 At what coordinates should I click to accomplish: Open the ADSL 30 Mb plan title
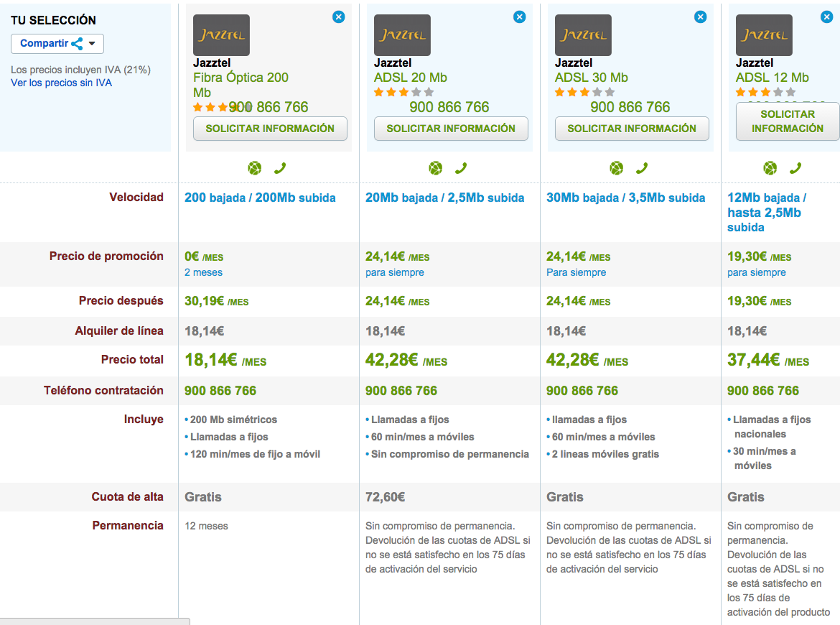pos(592,78)
